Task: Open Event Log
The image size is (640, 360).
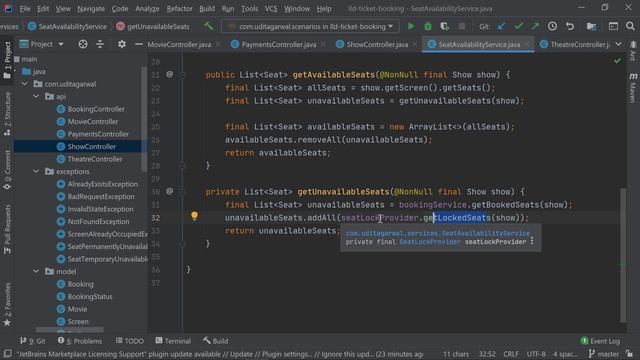Action: (600, 341)
